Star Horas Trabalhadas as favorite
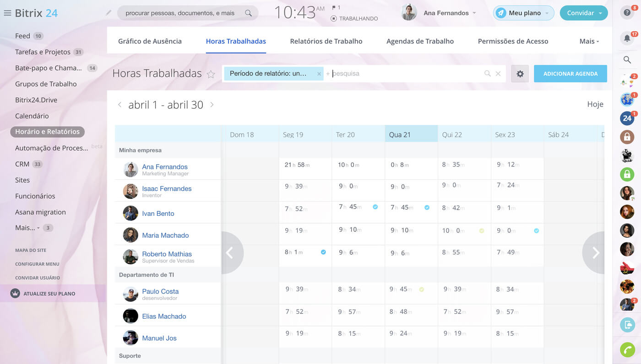The width and height of the screenshot is (641, 364). (211, 74)
